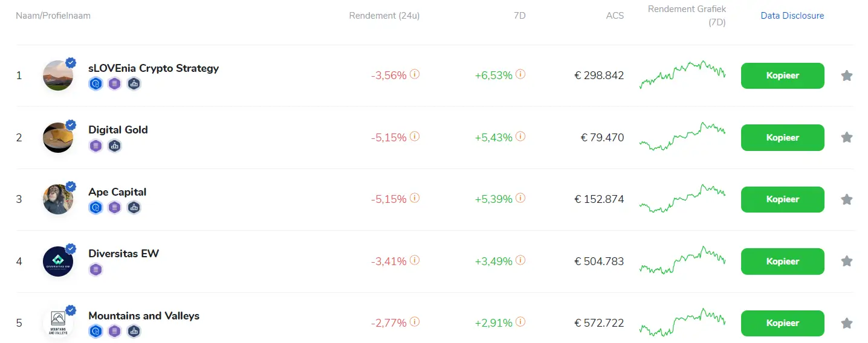The height and width of the screenshot is (343, 868).
Task: Click the dark chart badge under Mountains and Valleys
Action: click(134, 331)
